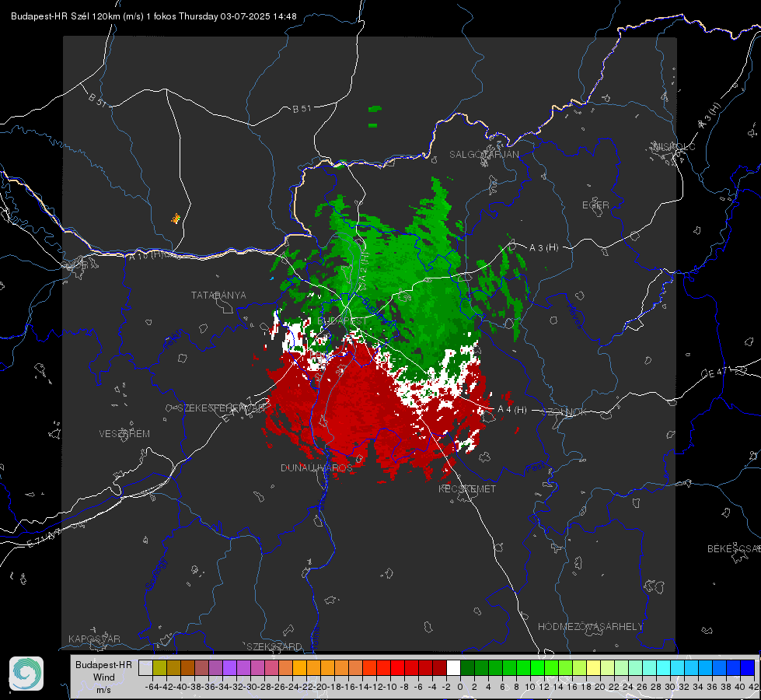The image size is (761, 700).
Task: Select the bright purple swatch in the legend
Action: [229, 667]
